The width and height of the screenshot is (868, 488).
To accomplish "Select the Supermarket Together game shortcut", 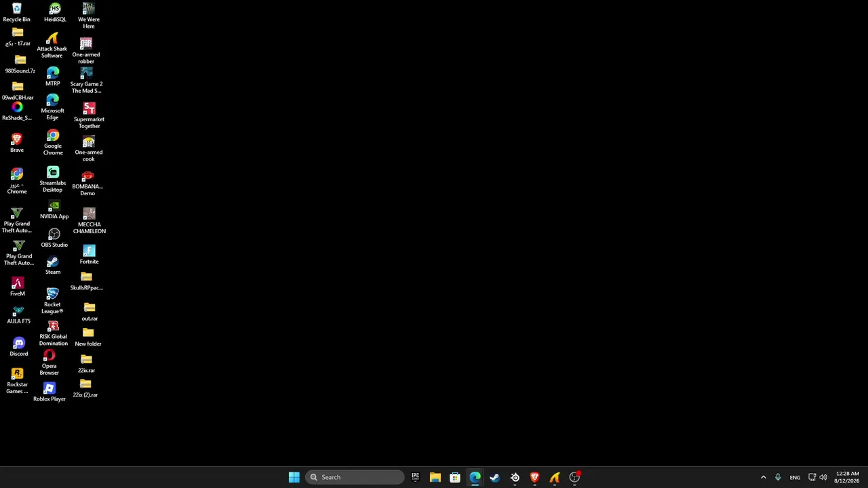I will [x=89, y=115].
